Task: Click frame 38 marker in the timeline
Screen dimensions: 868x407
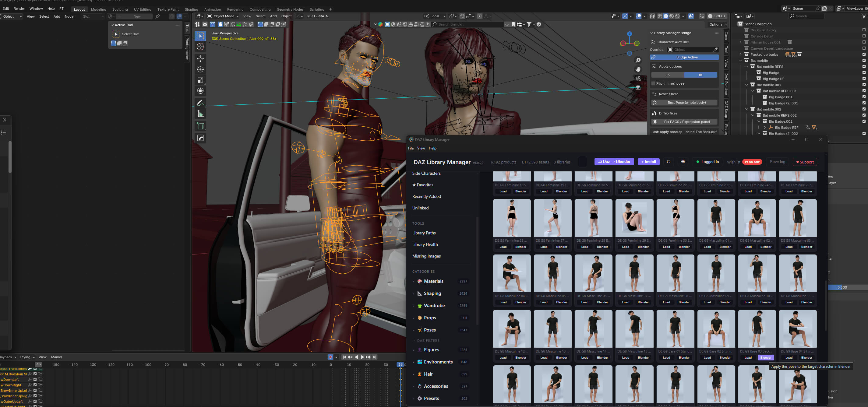Action: (x=400, y=365)
